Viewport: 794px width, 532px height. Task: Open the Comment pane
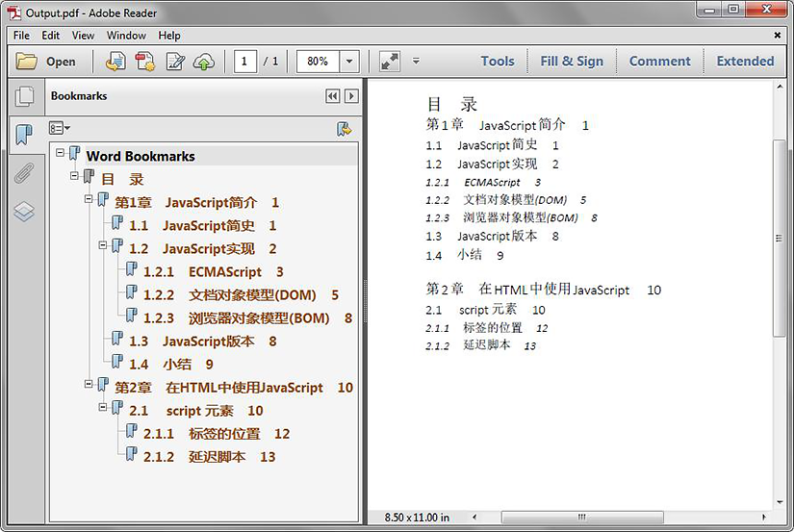pos(660,62)
